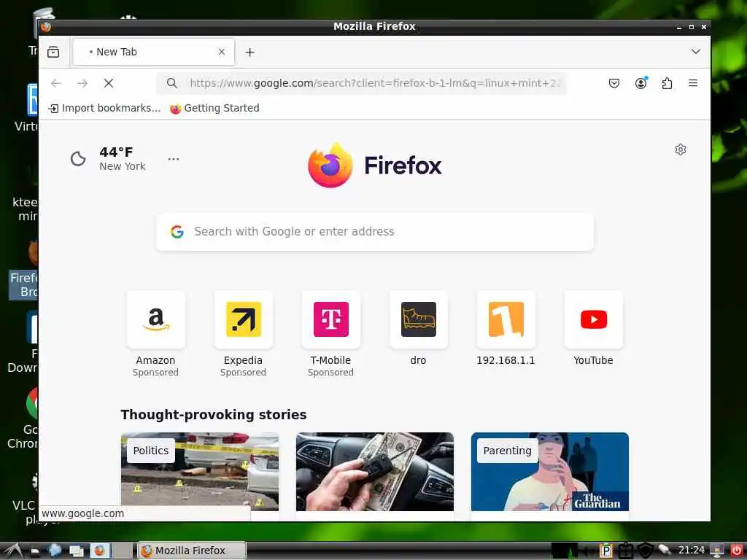Viewport: 747px width, 560px height.
Task: Launch Firefox from taskbar quick launcher
Action: pyautogui.click(x=100, y=551)
